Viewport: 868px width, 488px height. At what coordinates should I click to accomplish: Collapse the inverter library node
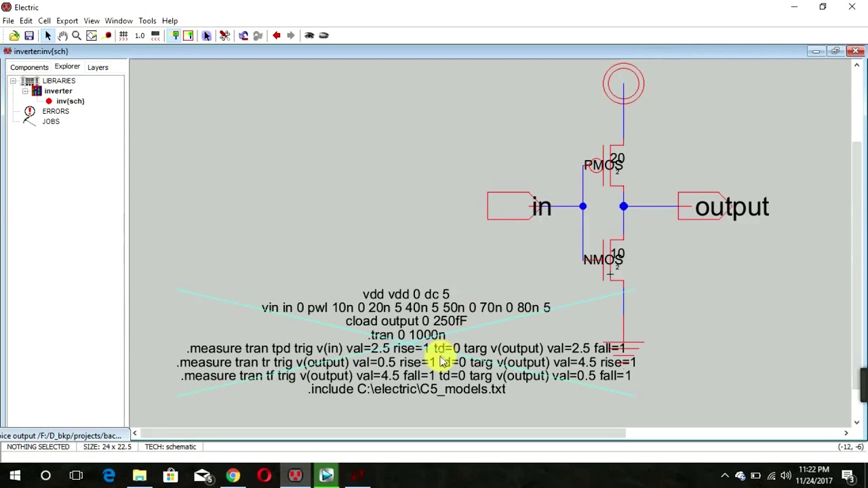click(25, 91)
